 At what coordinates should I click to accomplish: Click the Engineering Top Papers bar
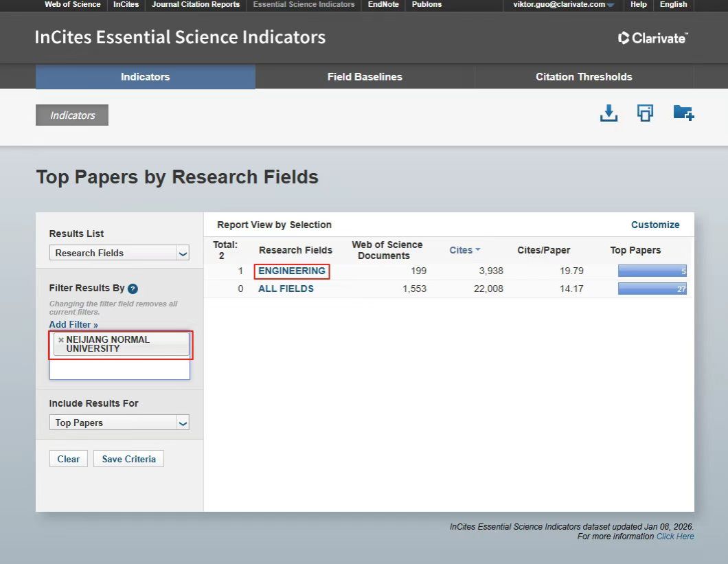pyautogui.click(x=652, y=271)
